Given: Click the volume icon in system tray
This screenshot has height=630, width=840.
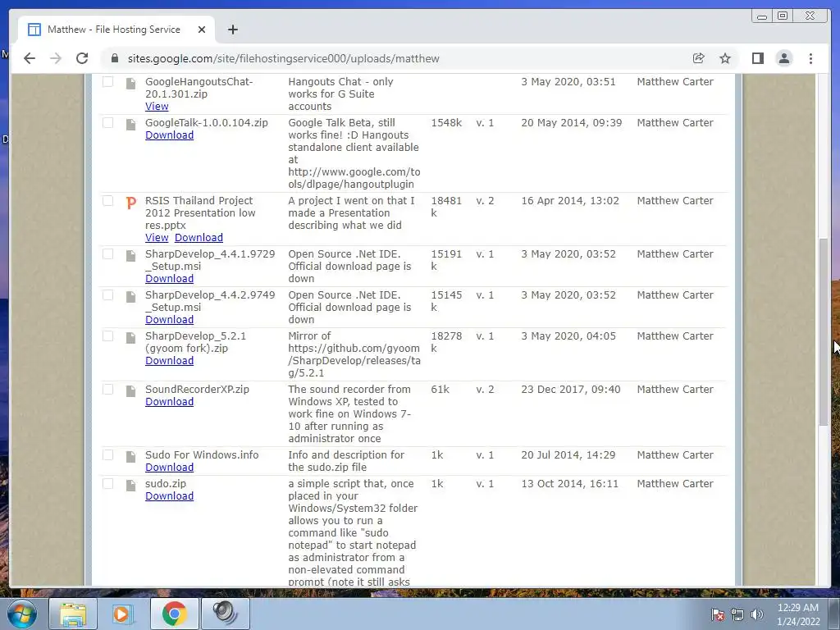Looking at the screenshot, I should pyautogui.click(x=757, y=614).
